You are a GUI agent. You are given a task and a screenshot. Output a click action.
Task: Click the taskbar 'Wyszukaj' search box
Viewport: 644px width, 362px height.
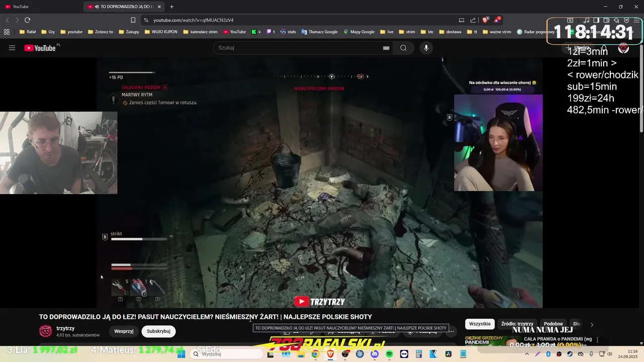pos(226,354)
